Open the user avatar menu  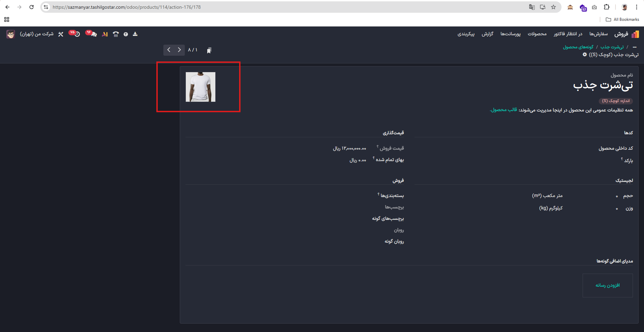coord(11,34)
